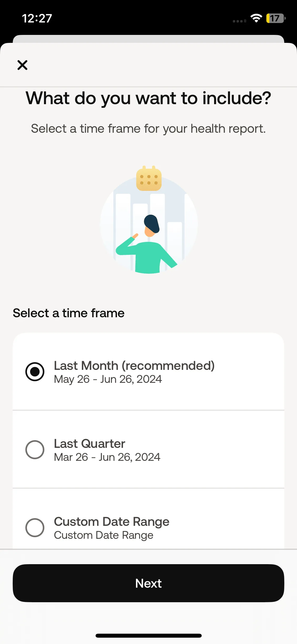Continue with the Next button

[148, 583]
